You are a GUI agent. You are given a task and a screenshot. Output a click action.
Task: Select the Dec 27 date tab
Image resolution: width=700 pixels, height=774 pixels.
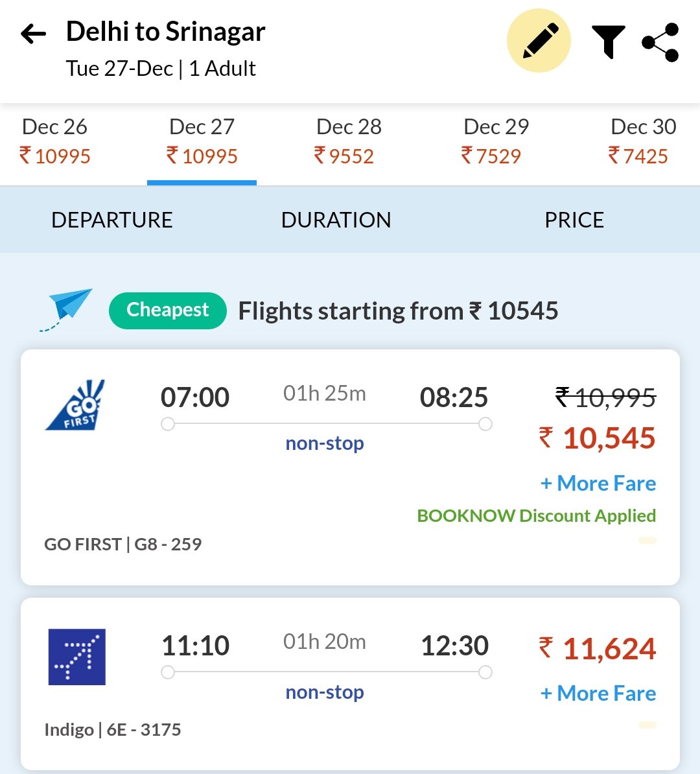[202, 141]
